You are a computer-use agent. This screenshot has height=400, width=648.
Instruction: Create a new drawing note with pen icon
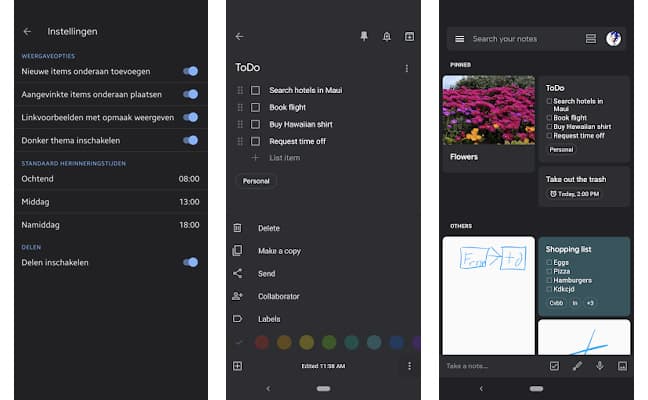[577, 366]
